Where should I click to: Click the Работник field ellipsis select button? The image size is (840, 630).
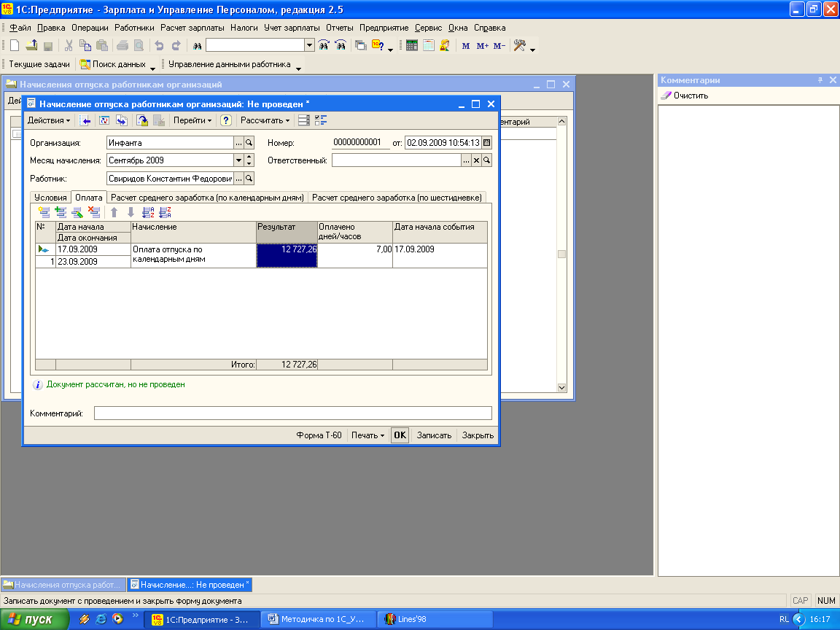[x=238, y=179]
